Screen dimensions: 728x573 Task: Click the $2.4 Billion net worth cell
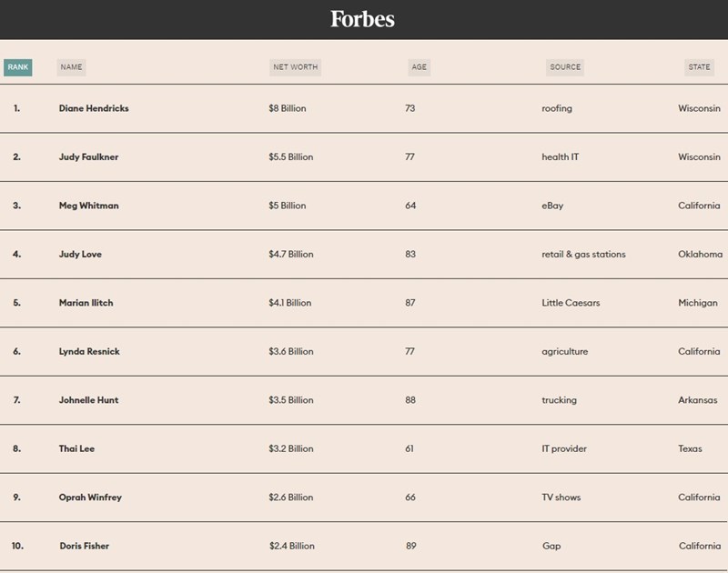point(292,546)
